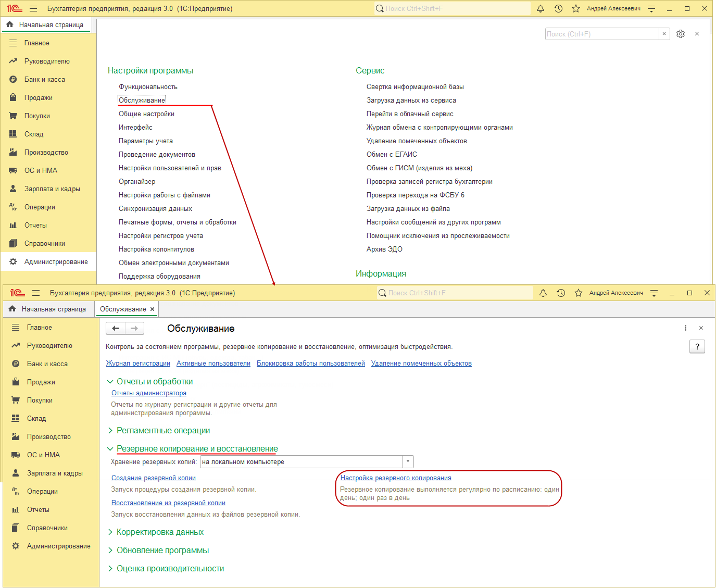The image size is (716, 588).
Task: Open help question mark button
Action: coord(697,347)
